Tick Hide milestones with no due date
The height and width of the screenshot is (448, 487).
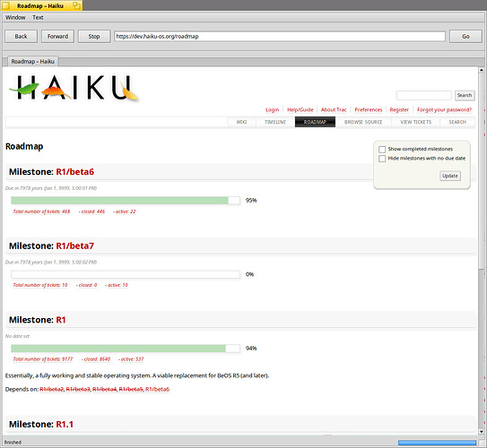click(382, 159)
